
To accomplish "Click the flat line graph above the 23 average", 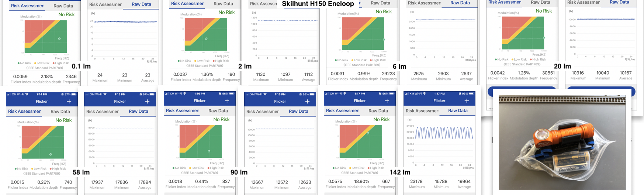I will [125, 22].
